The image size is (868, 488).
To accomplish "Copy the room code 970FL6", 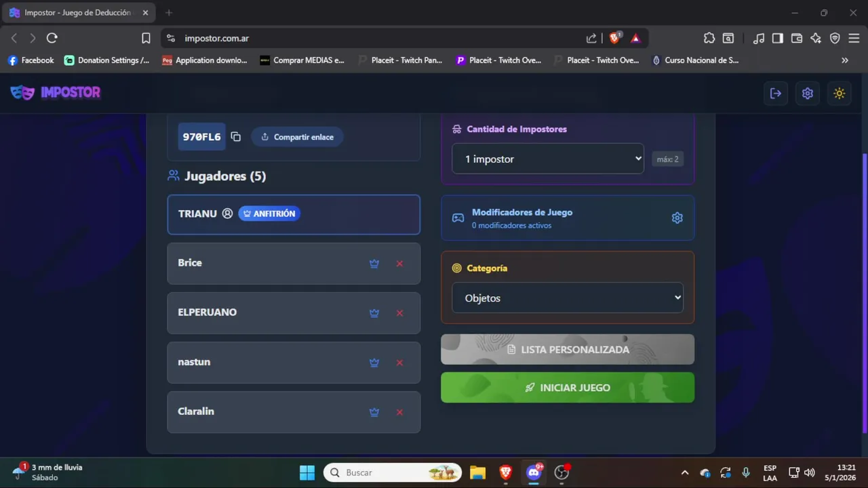I will tap(235, 137).
